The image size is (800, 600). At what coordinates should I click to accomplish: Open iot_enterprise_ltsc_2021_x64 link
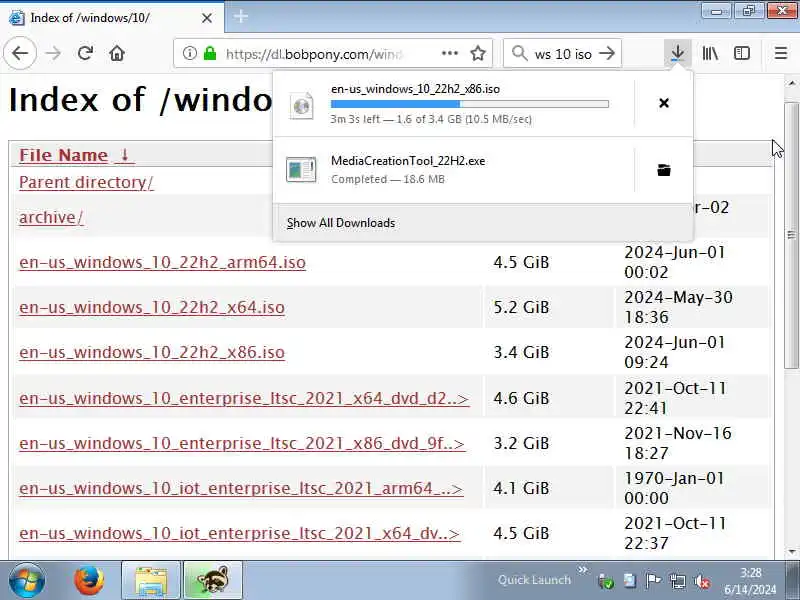239,533
